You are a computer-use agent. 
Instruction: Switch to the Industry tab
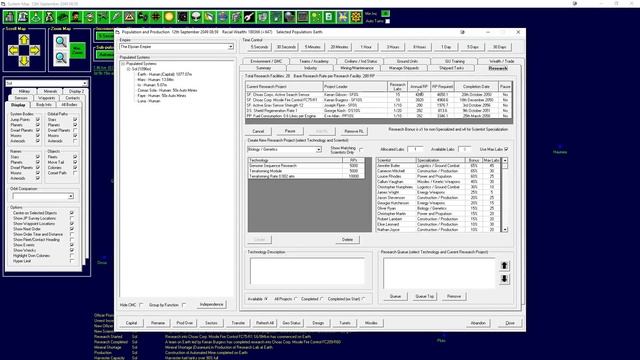[x=310, y=68]
